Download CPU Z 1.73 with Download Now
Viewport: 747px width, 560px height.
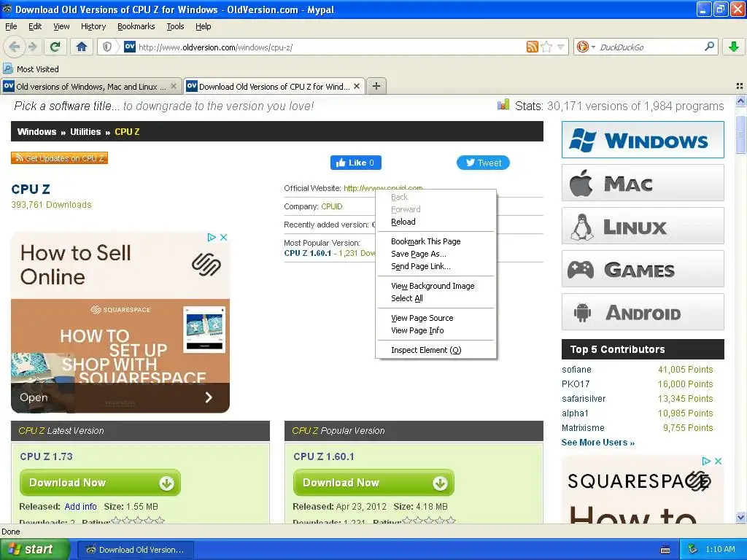pos(100,483)
